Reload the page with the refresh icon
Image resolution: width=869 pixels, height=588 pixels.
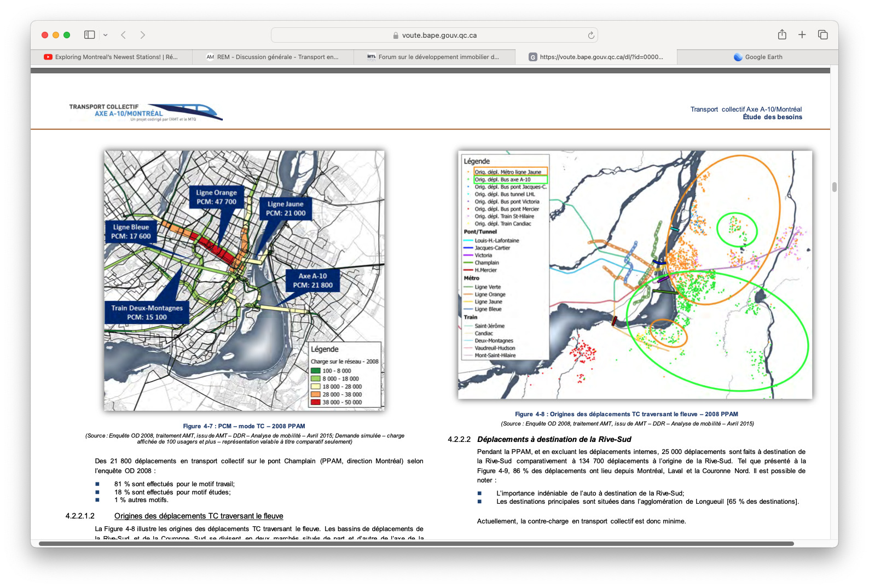(x=591, y=36)
